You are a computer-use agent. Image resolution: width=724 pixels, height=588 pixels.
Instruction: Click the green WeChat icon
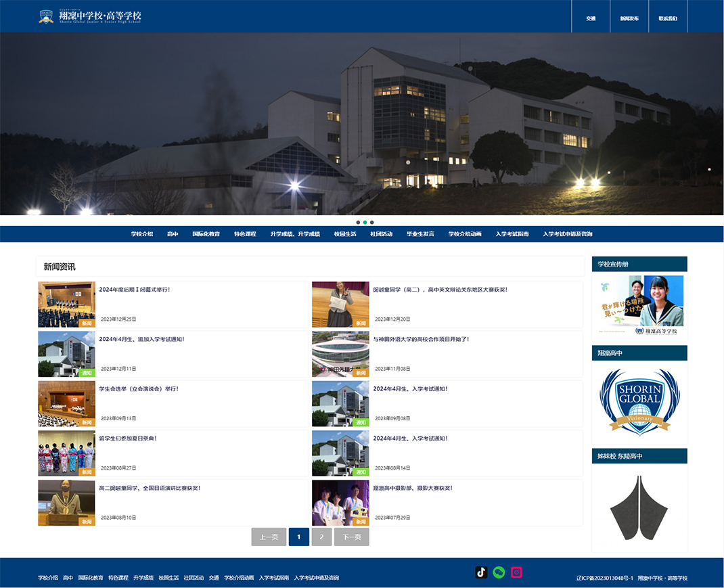499,572
